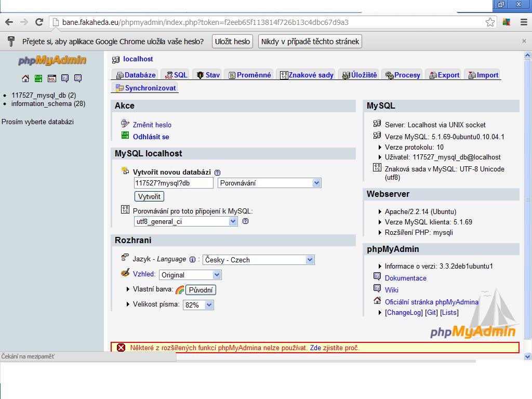Click the info icon beside Jazyk - Language
The width and height of the screenshot is (532, 399).
[192, 260]
